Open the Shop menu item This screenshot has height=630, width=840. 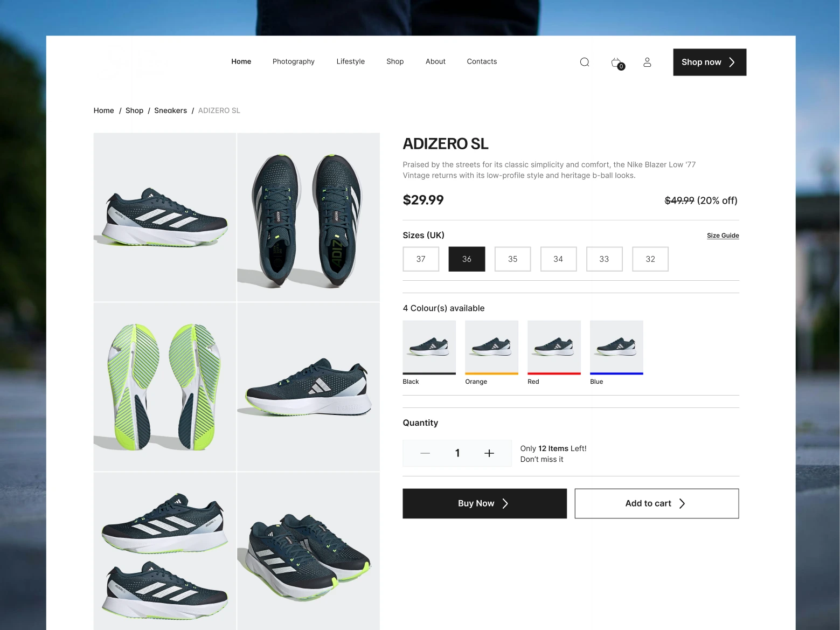click(x=395, y=61)
